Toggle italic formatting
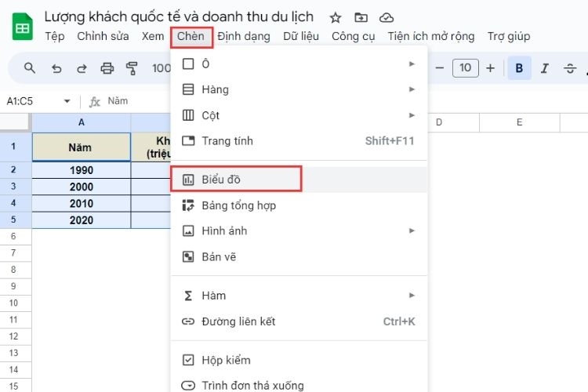This screenshot has height=392, width=588. click(x=545, y=68)
